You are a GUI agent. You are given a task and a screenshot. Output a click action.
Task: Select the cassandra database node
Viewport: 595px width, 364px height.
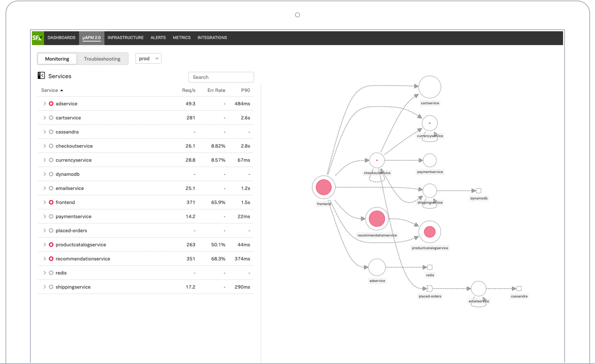point(519,288)
